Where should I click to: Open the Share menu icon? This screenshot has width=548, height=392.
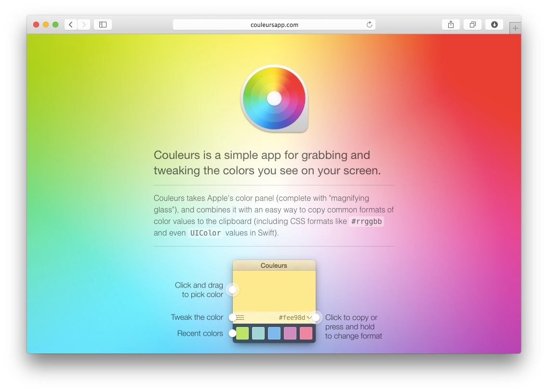(x=451, y=25)
